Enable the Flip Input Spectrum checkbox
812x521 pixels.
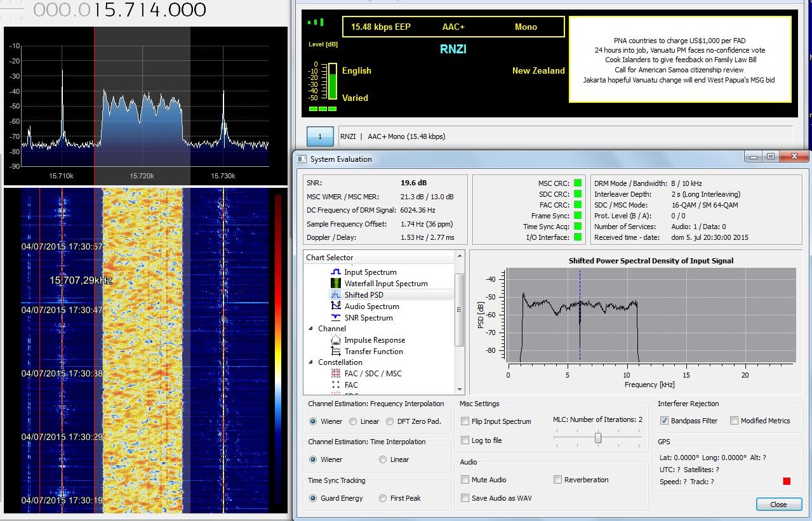coord(465,421)
